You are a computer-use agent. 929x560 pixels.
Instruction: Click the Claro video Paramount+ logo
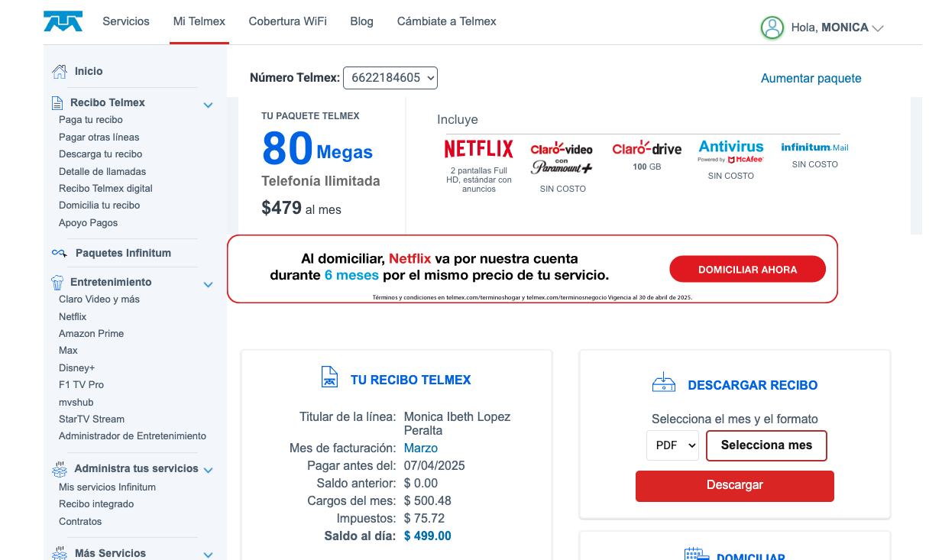coord(562,157)
